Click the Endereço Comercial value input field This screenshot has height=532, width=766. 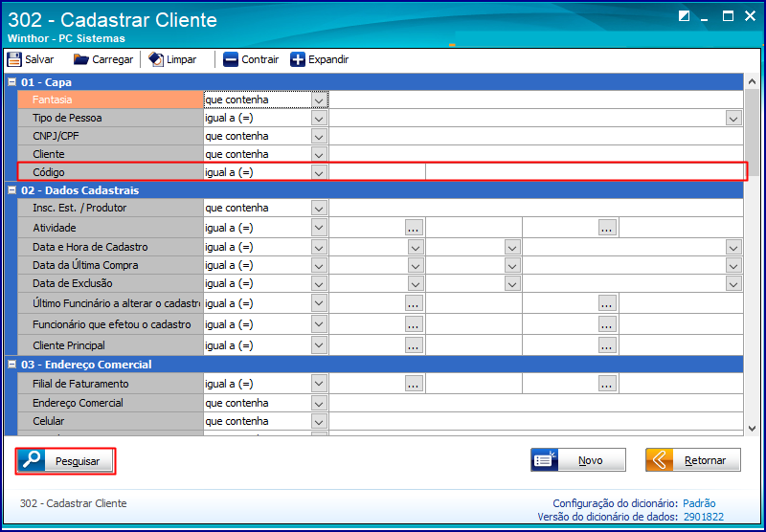[x=536, y=403]
